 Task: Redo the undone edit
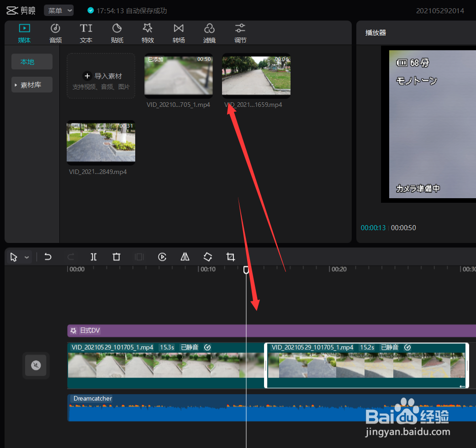(x=71, y=257)
